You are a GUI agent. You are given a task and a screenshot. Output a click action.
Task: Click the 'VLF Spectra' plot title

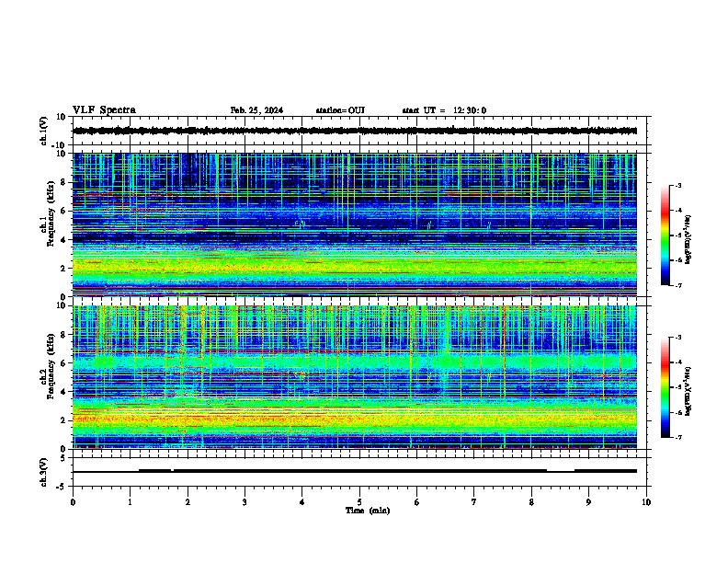(104, 110)
